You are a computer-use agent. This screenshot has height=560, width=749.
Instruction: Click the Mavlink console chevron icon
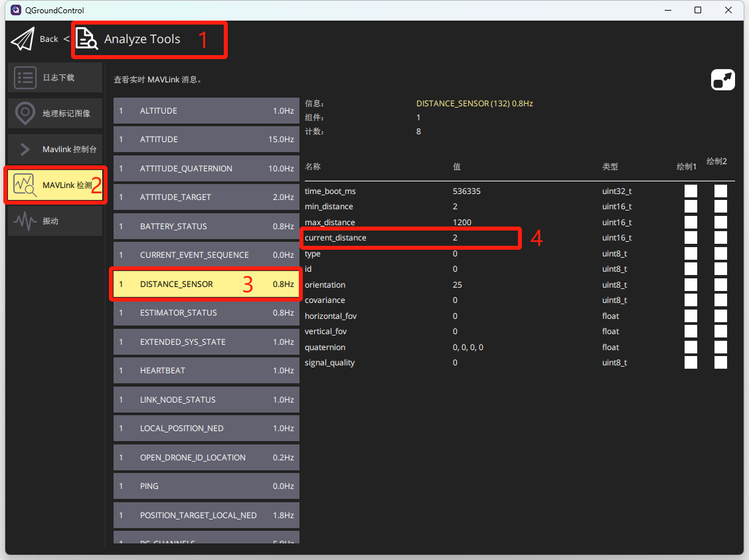[25, 149]
